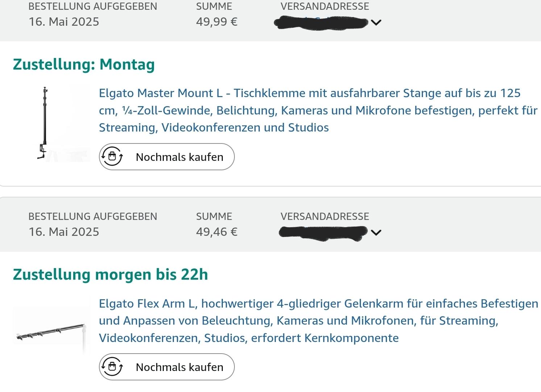541x392 pixels.
Task: Click the "Zustellung morgen bis 22h" status
Action: coord(111,274)
